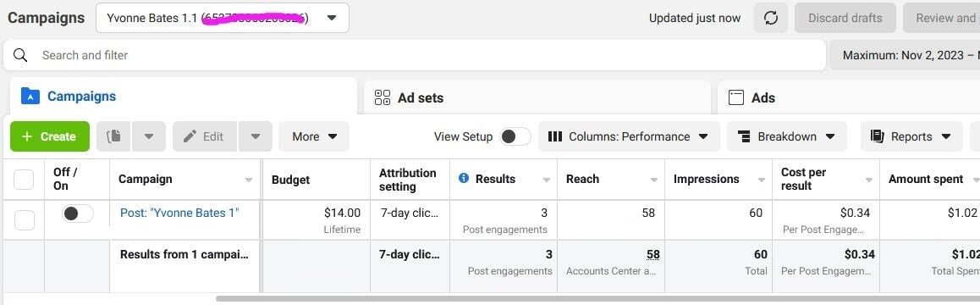Screen dimensions: 980x305
Task: Turn on the Yvonne Bates 1 campaign switch
Action: pos(78,213)
